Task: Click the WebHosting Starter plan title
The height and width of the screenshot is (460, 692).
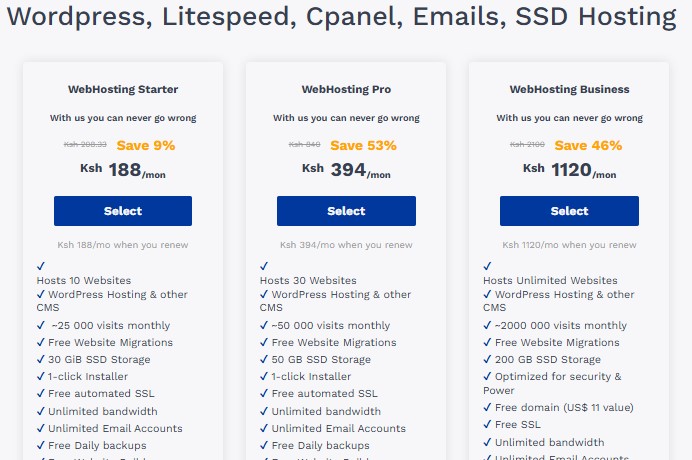Action: [x=122, y=89]
